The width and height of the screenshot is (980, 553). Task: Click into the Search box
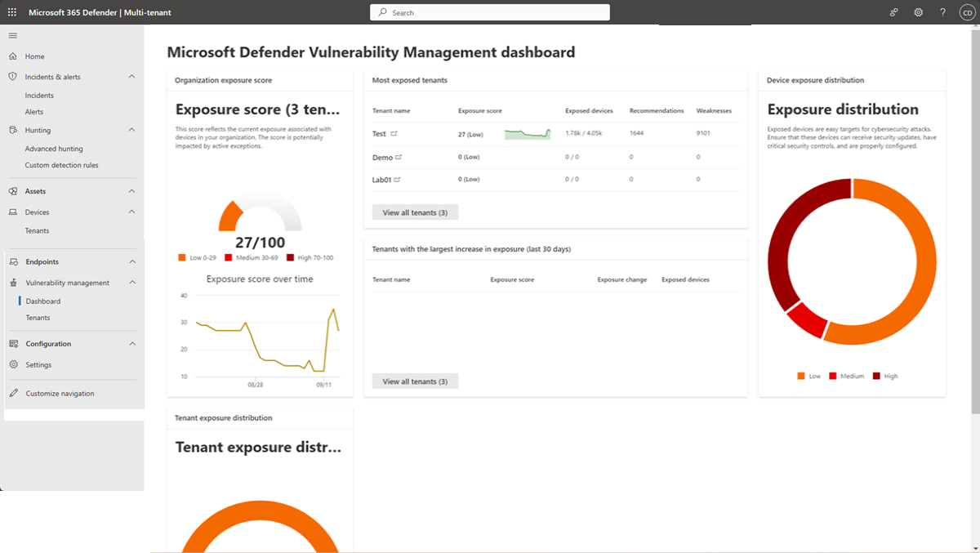click(490, 12)
